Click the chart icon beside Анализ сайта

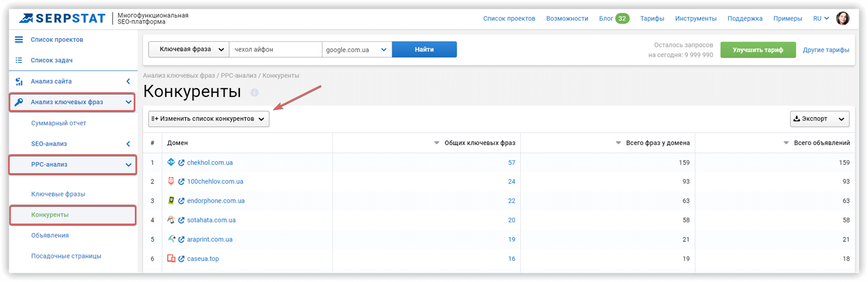19,81
